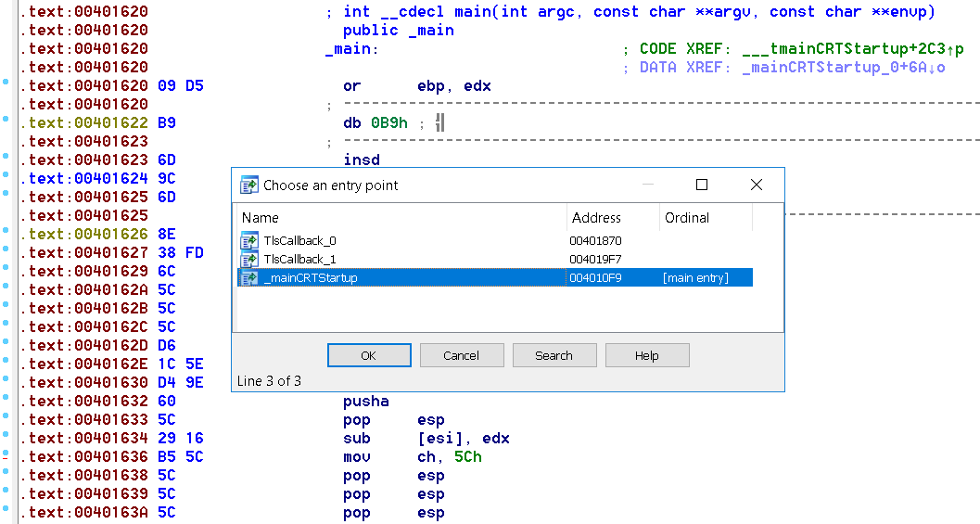This screenshot has width=980, height=524.
Task: Click the breakpoint dot beside .text:00401636
Action: tap(6, 454)
